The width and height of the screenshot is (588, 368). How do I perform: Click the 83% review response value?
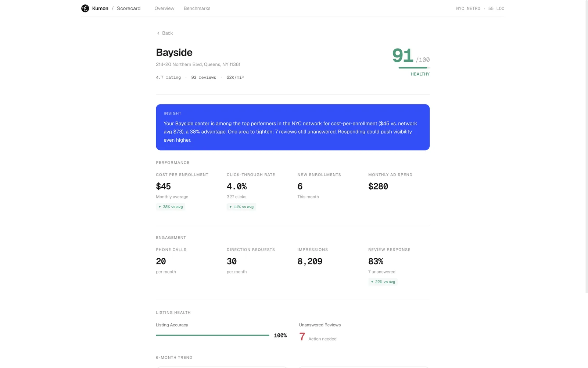point(376,262)
